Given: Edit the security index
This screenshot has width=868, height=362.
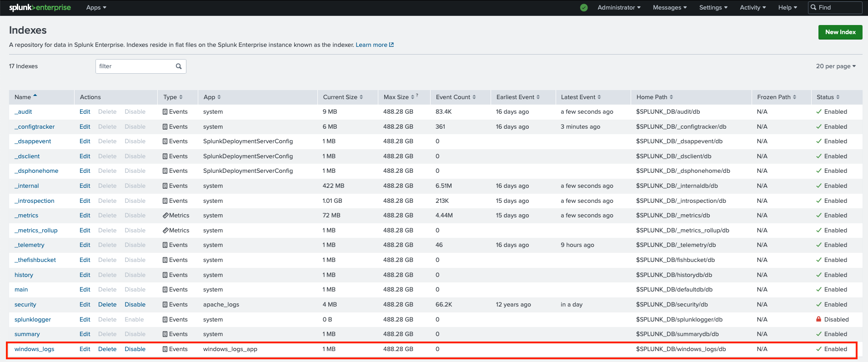Looking at the screenshot, I should point(85,305).
